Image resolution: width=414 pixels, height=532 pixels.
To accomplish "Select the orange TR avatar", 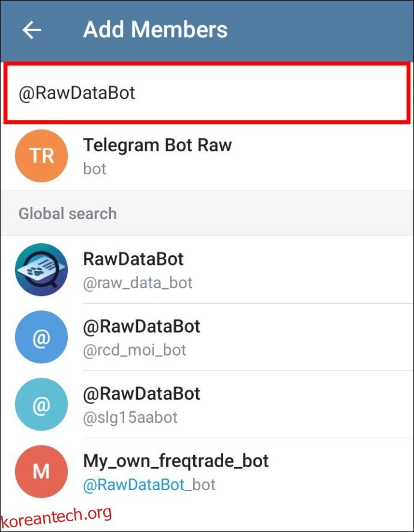I will 41,156.
